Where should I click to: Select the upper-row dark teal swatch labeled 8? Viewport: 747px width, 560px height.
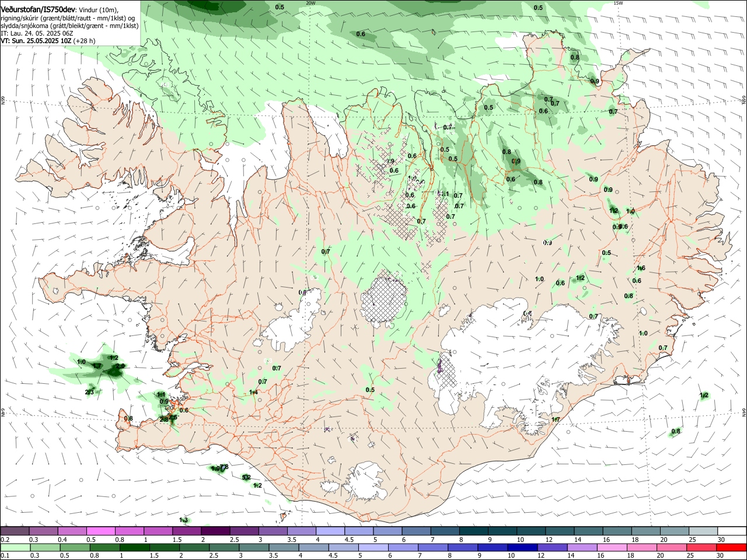point(473,531)
